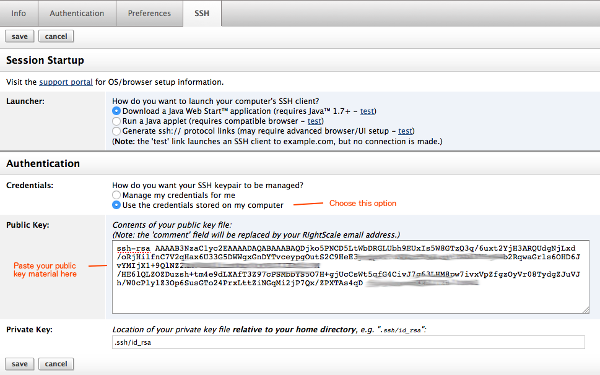Click inside the public key text area
The height and width of the screenshot is (375, 600).
point(351,277)
